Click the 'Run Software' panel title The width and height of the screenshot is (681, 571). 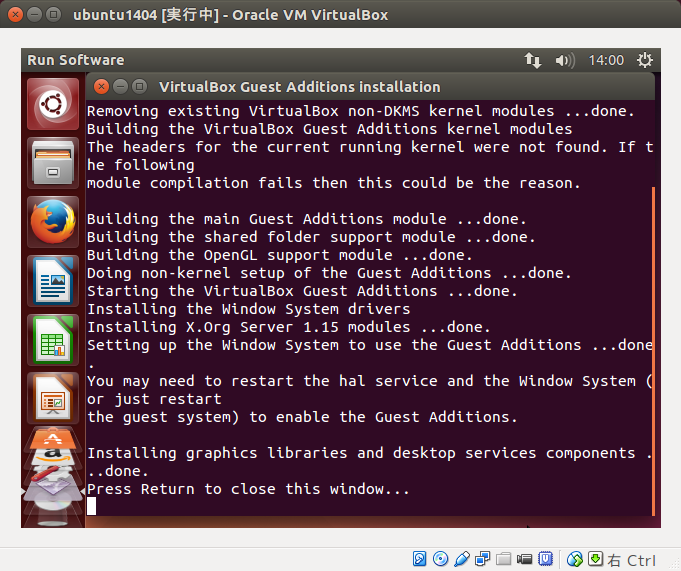(76, 60)
